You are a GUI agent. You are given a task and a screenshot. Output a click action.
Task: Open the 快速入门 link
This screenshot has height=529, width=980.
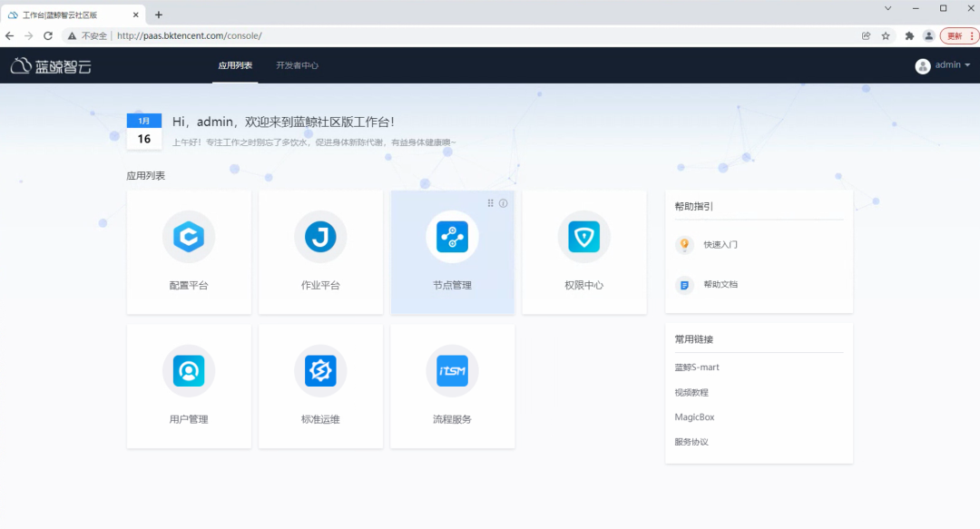coord(720,244)
